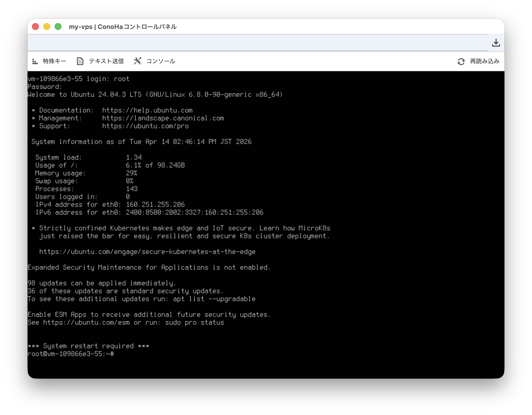Click the ubuntu.com/esm URL text
This screenshot has height=415, width=532.
(x=86, y=322)
